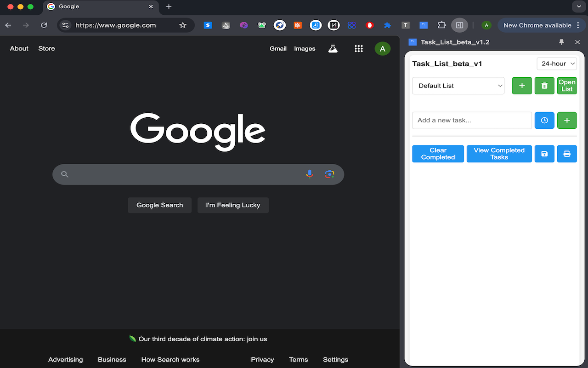Open Business footer link
Viewport: 588px width, 368px height.
click(x=112, y=360)
